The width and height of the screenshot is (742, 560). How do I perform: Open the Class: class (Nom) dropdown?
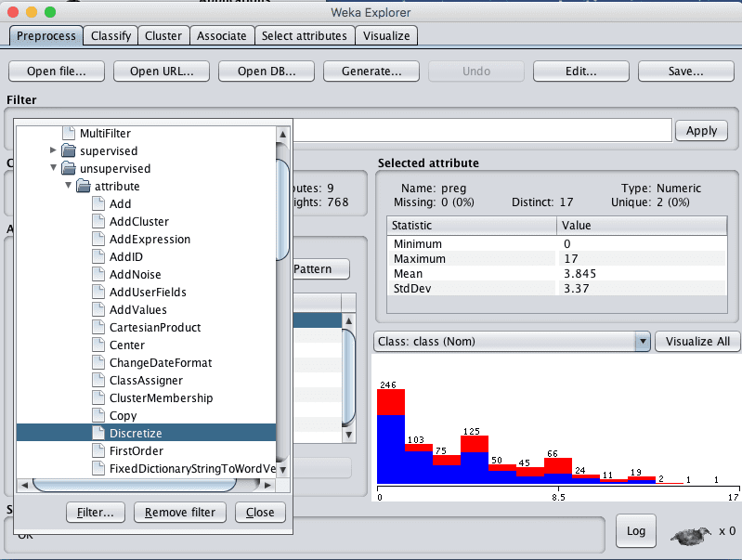tap(513, 342)
